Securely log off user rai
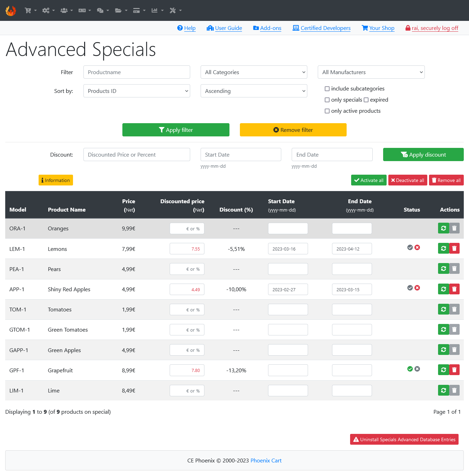The image size is (469, 476). [432, 28]
